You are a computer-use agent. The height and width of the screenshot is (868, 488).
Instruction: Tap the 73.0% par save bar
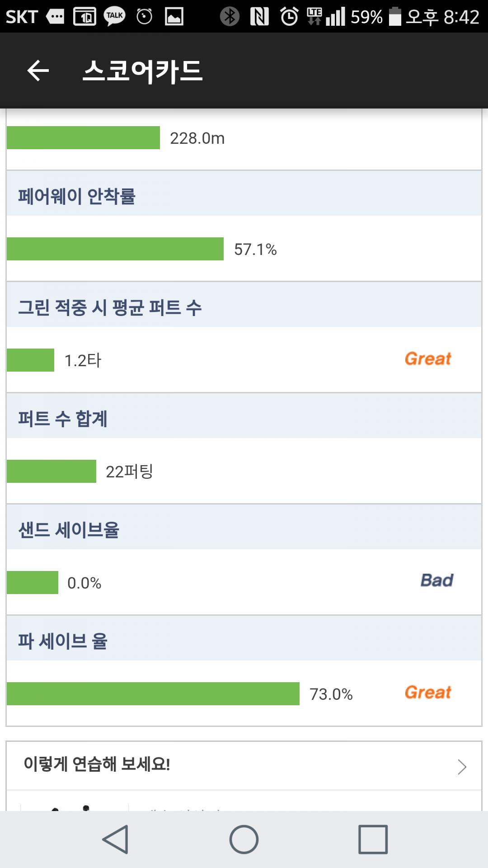click(x=153, y=693)
